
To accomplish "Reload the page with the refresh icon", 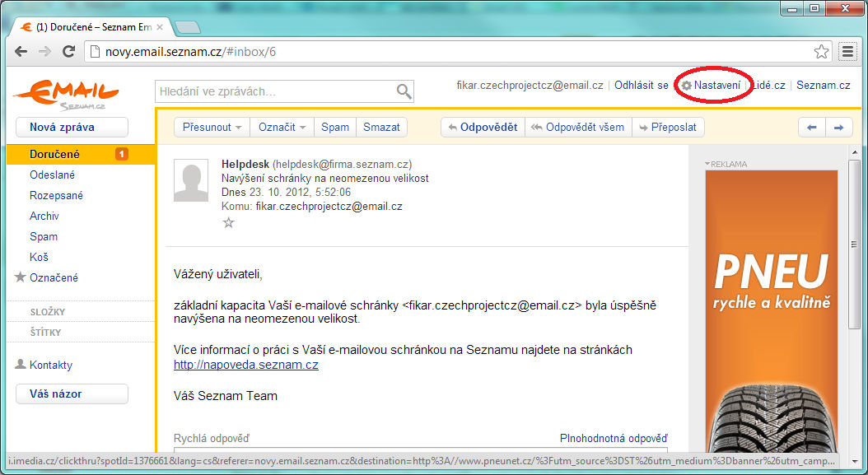I will click(68, 52).
